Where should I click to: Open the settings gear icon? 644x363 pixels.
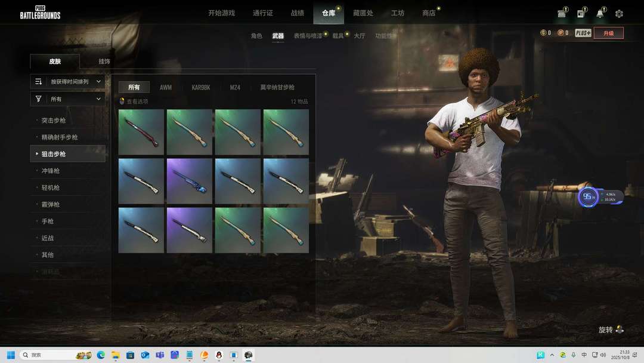click(619, 14)
